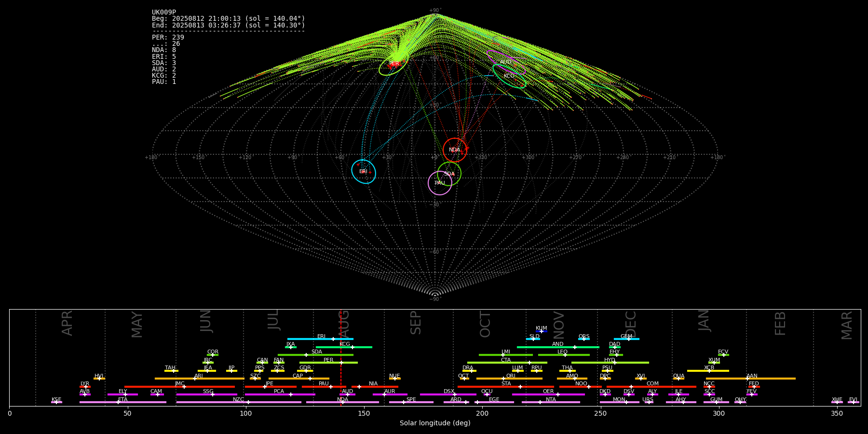This screenshot has width=868, height=434.
Task: Click the AUR shower bar in the timeline
Action: coord(390,394)
